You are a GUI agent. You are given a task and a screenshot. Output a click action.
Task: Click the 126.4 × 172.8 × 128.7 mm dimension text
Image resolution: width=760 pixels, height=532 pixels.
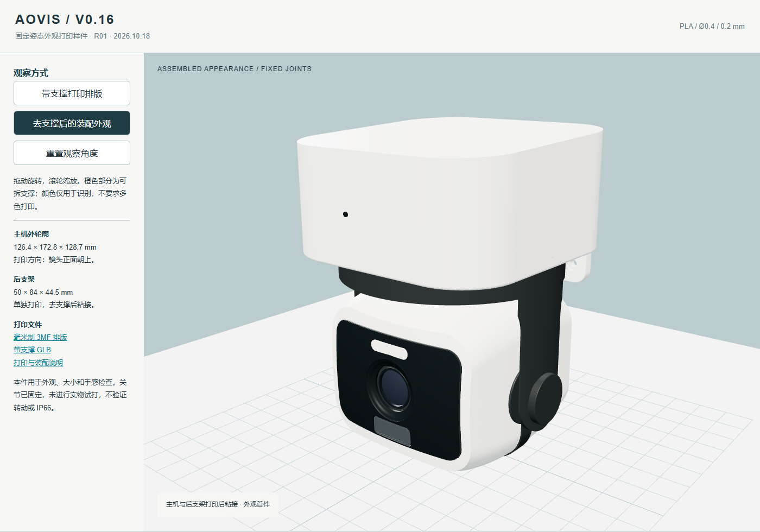click(x=55, y=247)
